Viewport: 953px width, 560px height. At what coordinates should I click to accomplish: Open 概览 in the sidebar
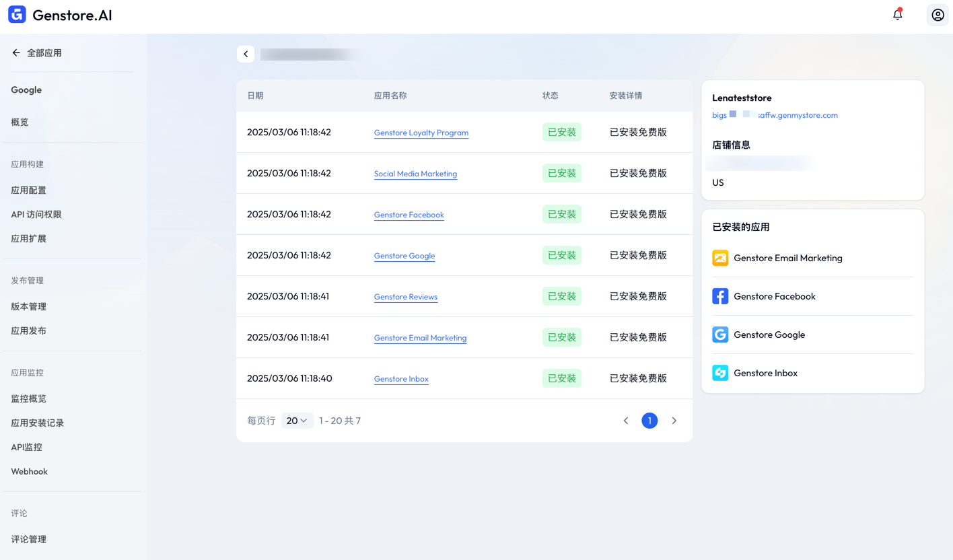click(20, 122)
